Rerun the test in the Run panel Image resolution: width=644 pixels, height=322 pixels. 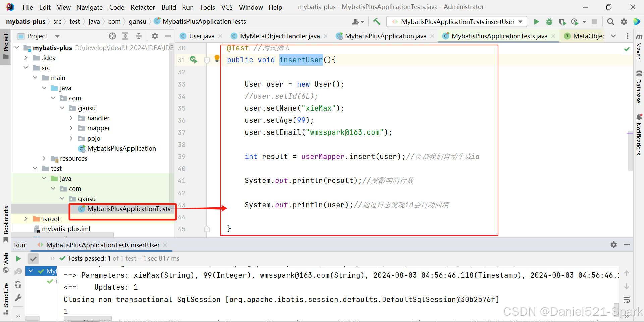click(x=18, y=259)
